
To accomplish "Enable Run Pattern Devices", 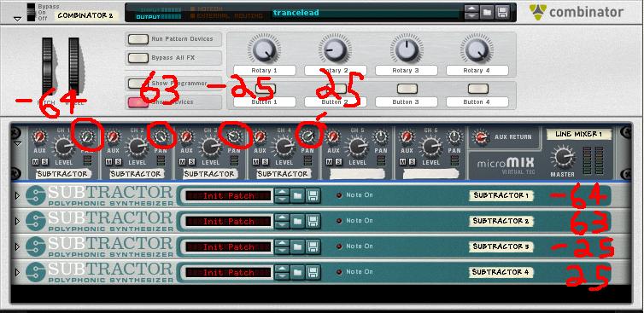I will tap(138, 39).
